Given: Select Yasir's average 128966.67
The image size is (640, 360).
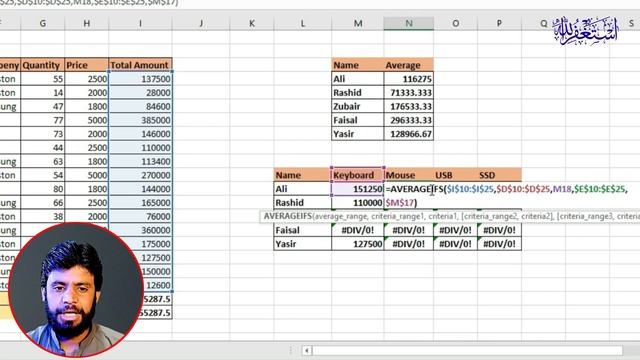Looking at the screenshot, I should 409,134.
